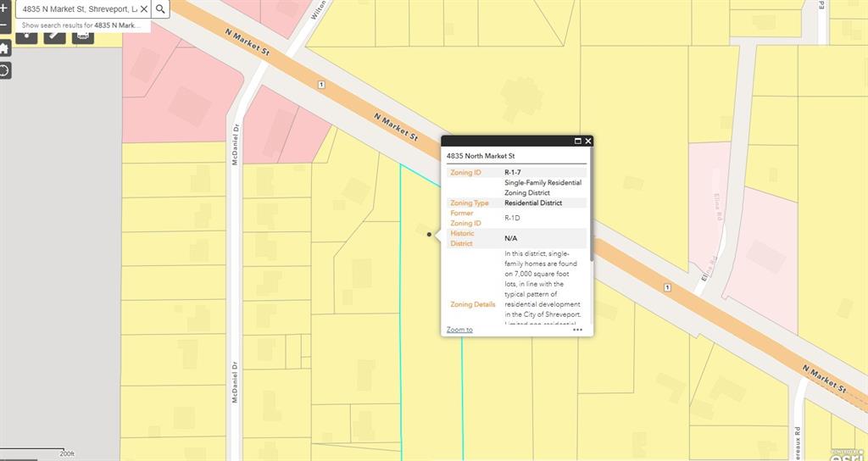Image resolution: width=868 pixels, height=461 pixels.
Task: Open the popup's three-dot actions menu
Action: (578, 330)
